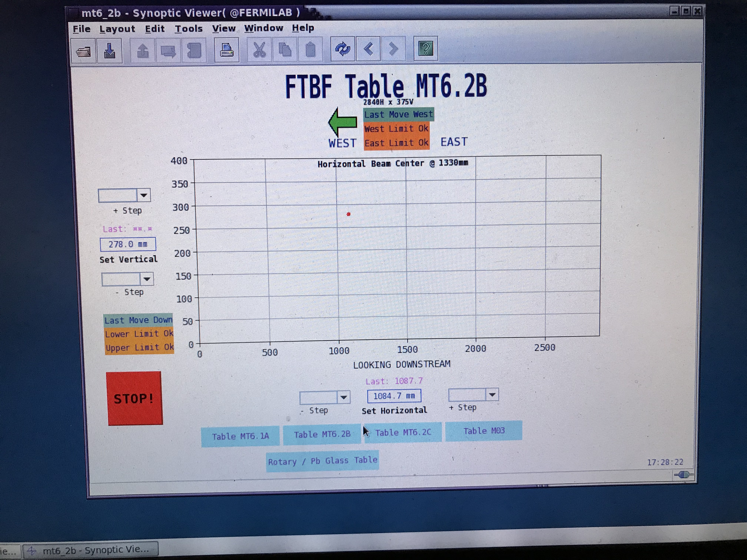Switch to Table M03
The width and height of the screenshot is (747, 560).
coord(484,431)
